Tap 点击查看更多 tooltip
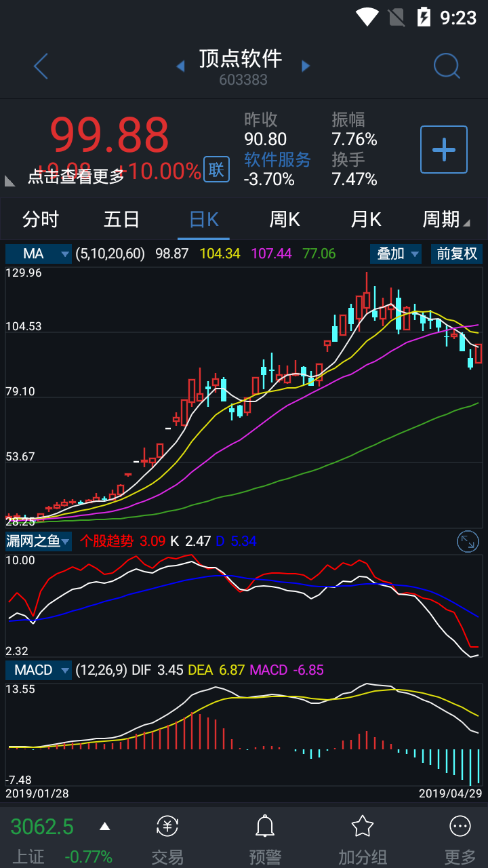This screenshot has width=488, height=868. coord(76,176)
